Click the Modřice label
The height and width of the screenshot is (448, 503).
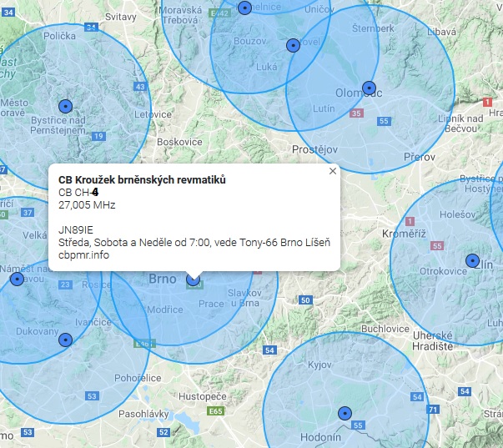pyautogui.click(x=165, y=310)
